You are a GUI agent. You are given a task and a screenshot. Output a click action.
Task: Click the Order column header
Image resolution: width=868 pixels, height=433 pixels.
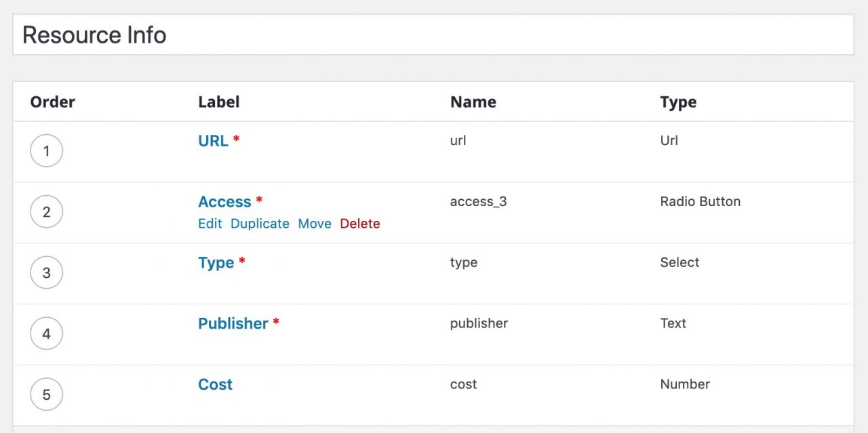52,102
